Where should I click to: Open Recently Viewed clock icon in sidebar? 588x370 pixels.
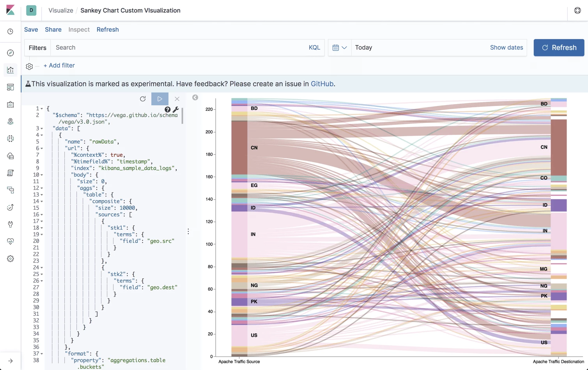click(x=11, y=31)
